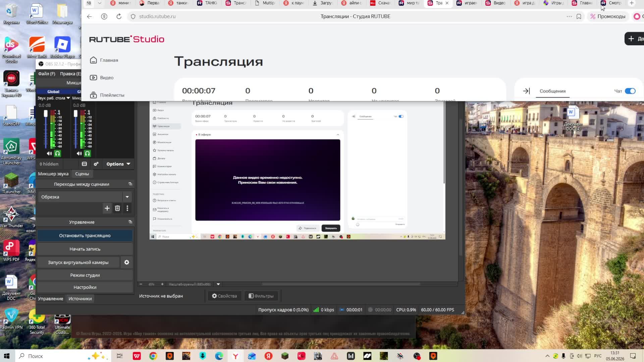Open OBS Настройки
Image resolution: width=644 pixels, height=362 pixels.
(x=85, y=287)
